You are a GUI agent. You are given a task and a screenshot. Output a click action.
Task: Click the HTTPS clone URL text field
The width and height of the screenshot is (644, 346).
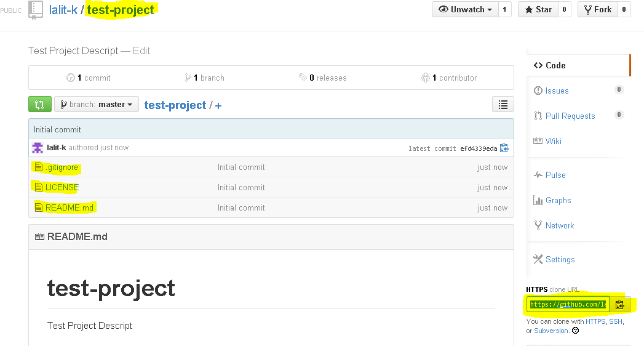(x=568, y=304)
